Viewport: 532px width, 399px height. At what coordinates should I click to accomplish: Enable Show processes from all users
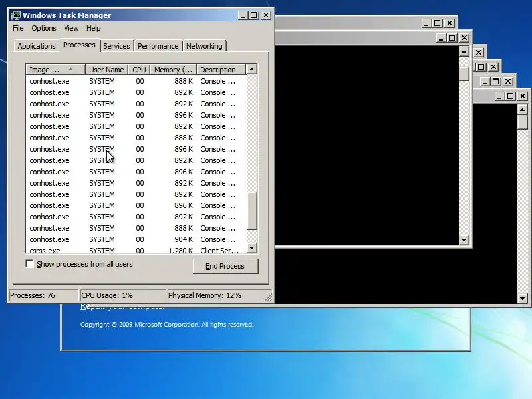29,263
